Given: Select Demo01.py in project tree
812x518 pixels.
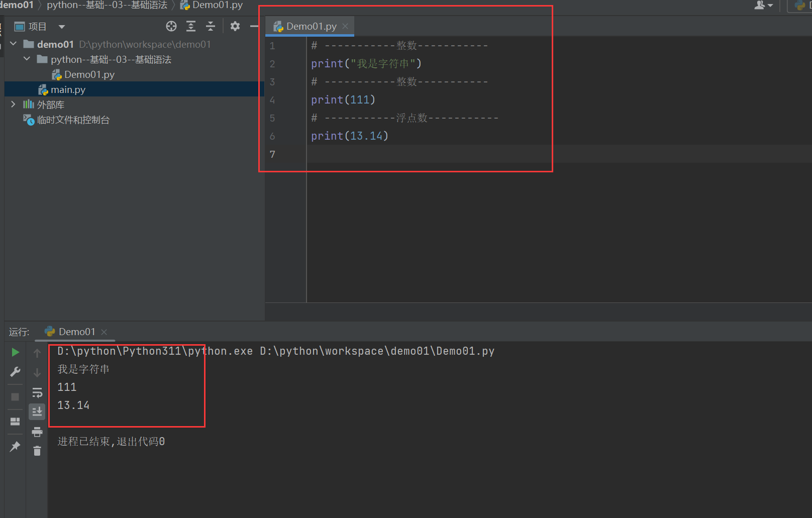Looking at the screenshot, I should (x=89, y=74).
